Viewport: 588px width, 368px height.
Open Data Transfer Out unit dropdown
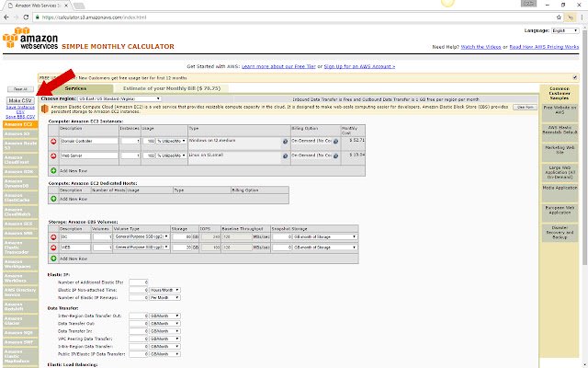165,323
